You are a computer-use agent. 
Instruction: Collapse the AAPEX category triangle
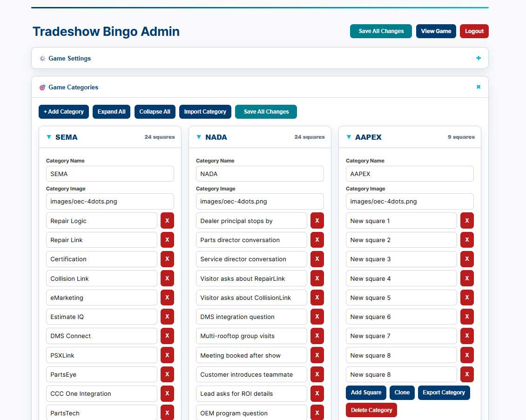pyautogui.click(x=349, y=137)
